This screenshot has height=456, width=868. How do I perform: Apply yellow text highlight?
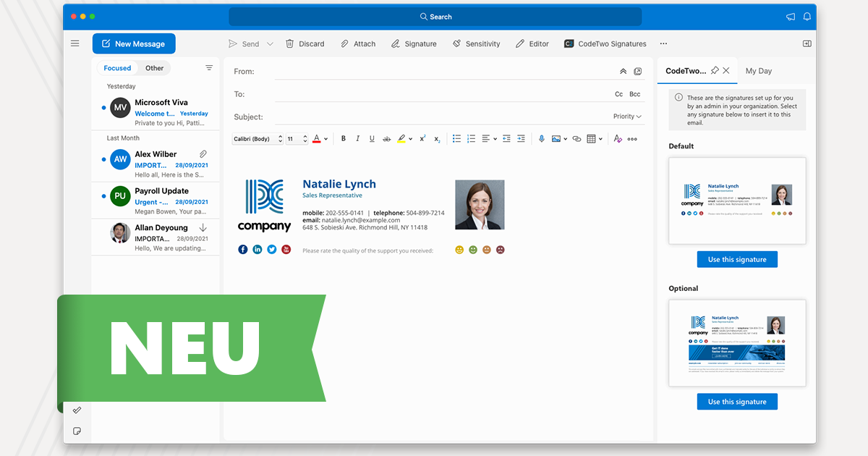[x=401, y=139]
